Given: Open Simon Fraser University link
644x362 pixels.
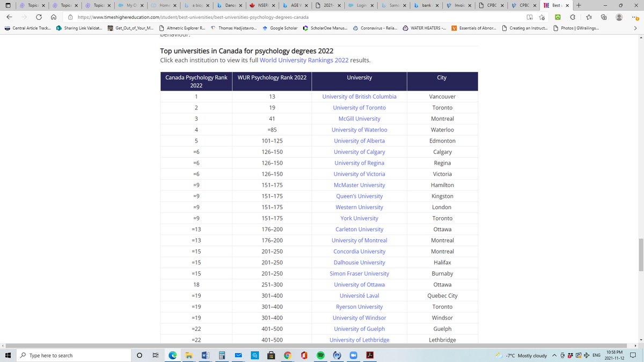Looking at the screenshot, I should (359, 274).
